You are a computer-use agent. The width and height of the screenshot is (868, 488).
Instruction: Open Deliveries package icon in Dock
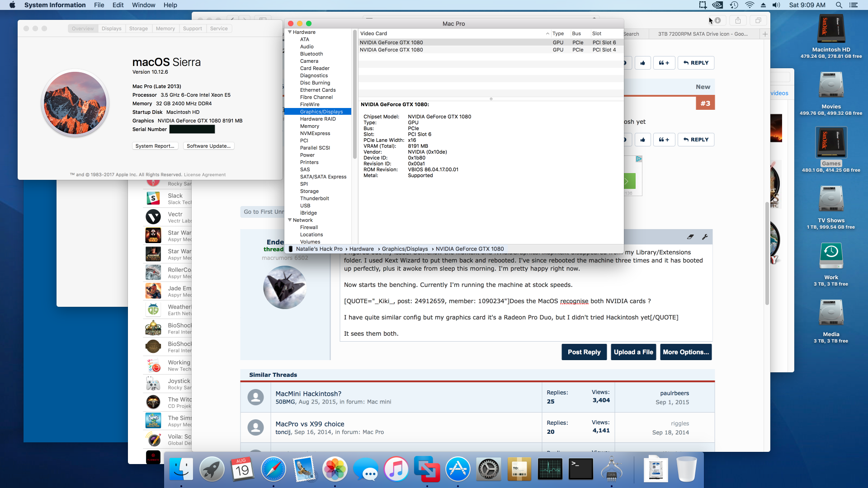point(519,469)
